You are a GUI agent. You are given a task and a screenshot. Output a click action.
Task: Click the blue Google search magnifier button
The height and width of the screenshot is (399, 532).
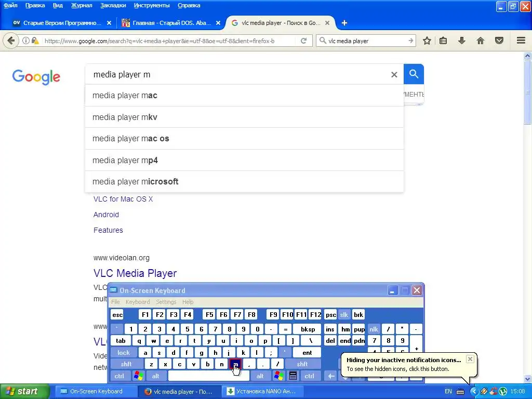click(x=414, y=74)
